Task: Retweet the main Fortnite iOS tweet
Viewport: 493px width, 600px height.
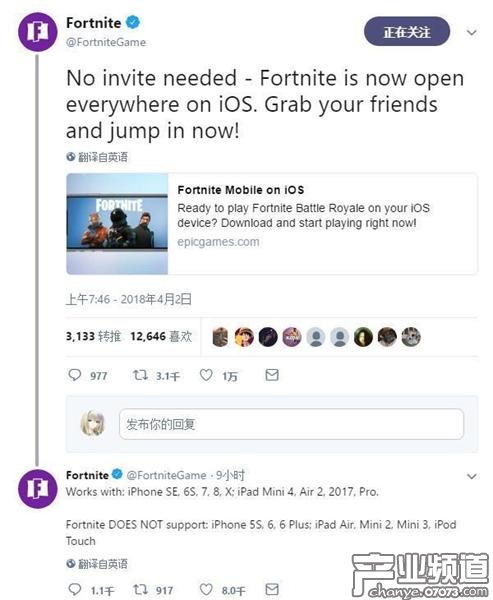Action: click(x=140, y=375)
